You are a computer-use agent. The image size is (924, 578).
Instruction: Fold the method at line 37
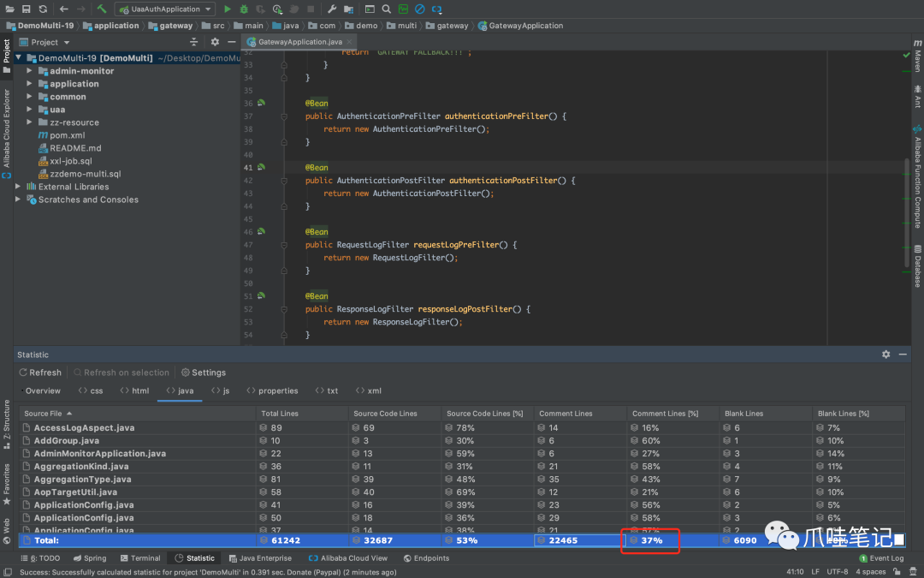pos(284,116)
